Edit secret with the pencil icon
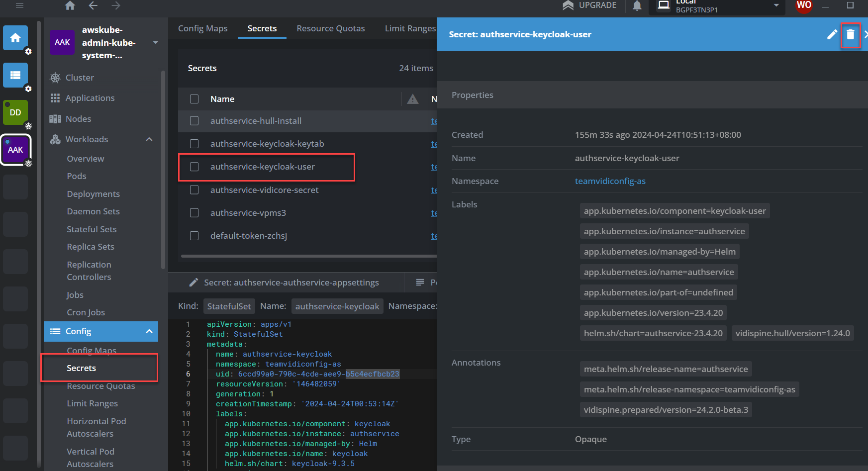This screenshot has width=868, height=471. [x=832, y=34]
